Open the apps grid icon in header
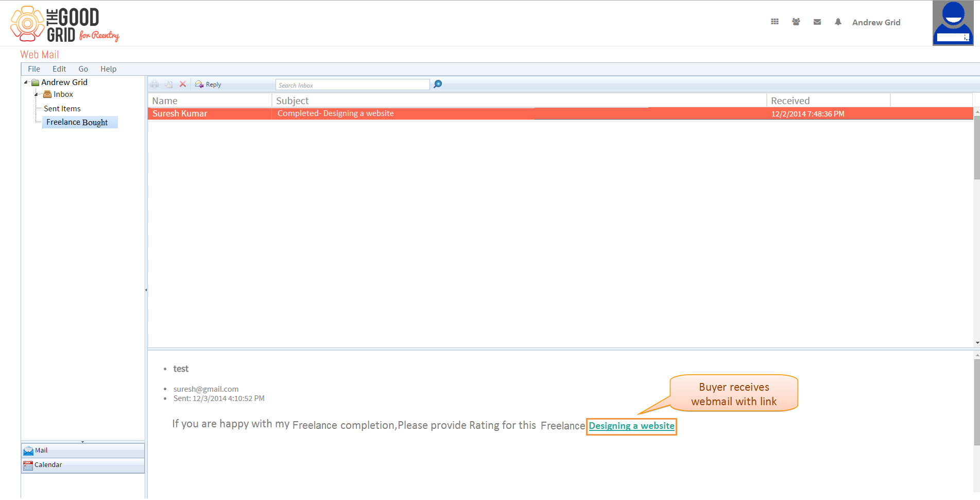Image resolution: width=980 pixels, height=500 pixels. click(x=775, y=22)
